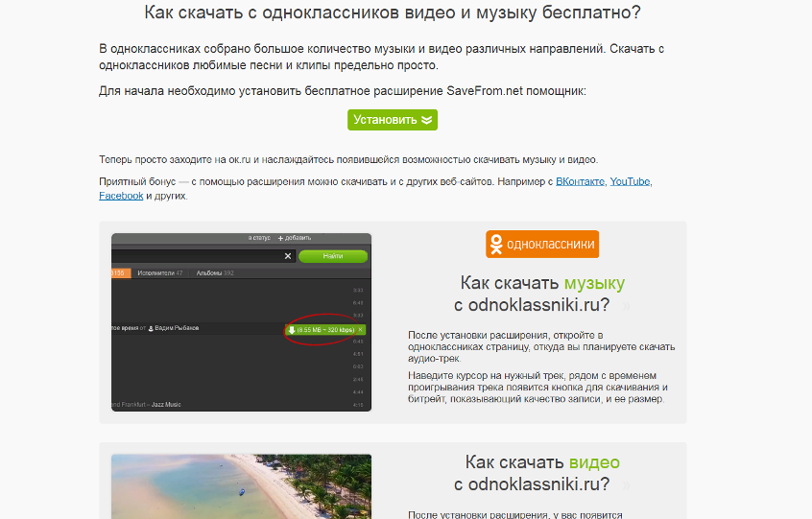Viewport: 812px width, 519px height.
Task: Select the Исполнители 47 tab
Action: point(160,273)
